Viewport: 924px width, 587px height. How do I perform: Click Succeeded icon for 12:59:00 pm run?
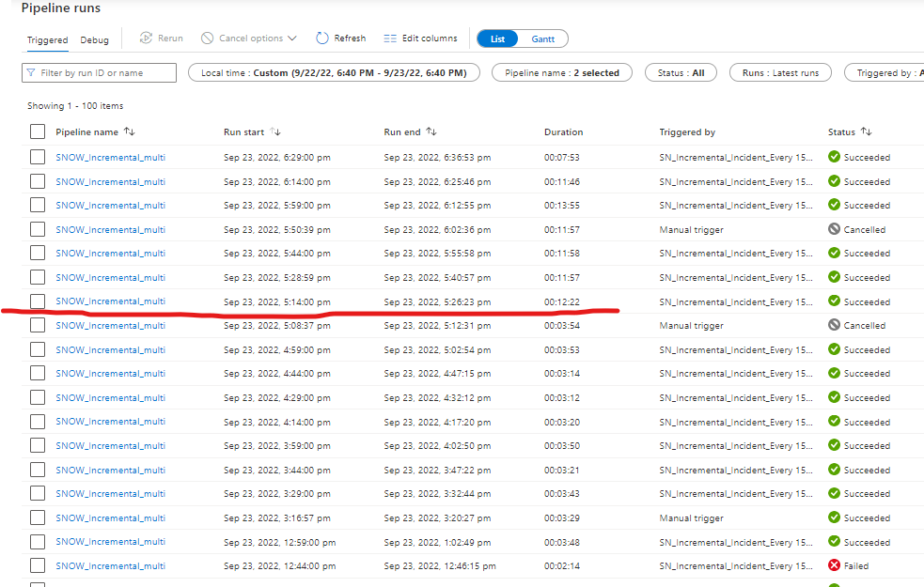[834, 541]
